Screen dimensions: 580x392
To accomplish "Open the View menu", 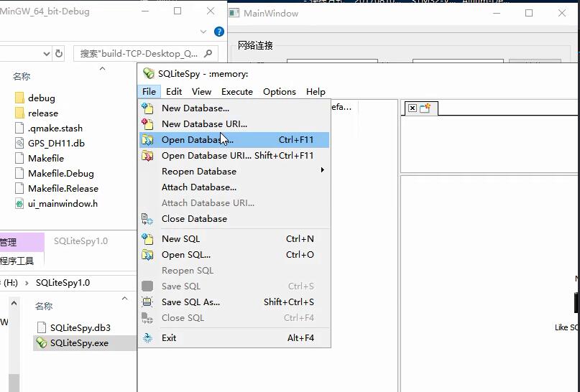I will point(201,92).
